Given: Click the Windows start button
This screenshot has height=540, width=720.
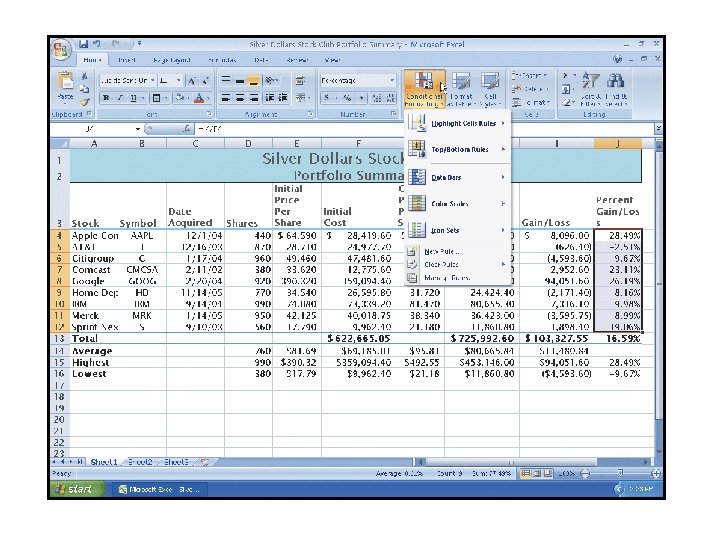Looking at the screenshot, I should [77, 489].
